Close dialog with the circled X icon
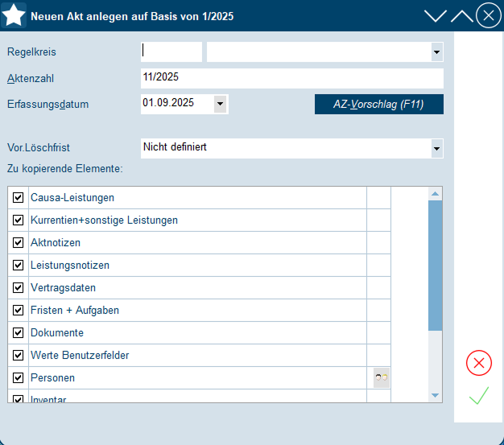Image resolution: width=504 pixels, height=445 pixels. (x=488, y=15)
